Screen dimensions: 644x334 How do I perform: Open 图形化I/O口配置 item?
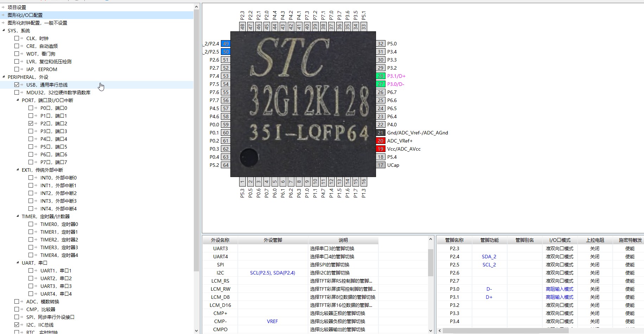click(x=25, y=15)
